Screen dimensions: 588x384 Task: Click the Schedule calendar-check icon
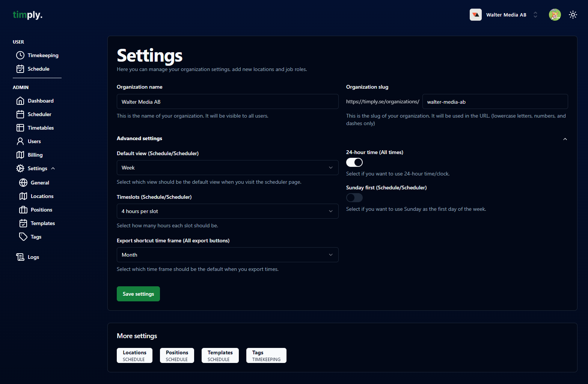point(20,69)
